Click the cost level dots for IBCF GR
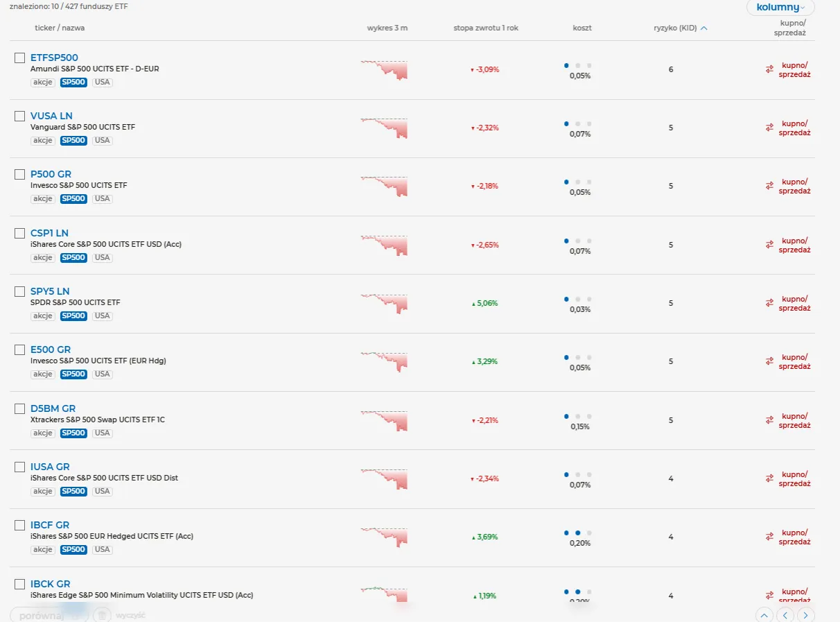 577,533
